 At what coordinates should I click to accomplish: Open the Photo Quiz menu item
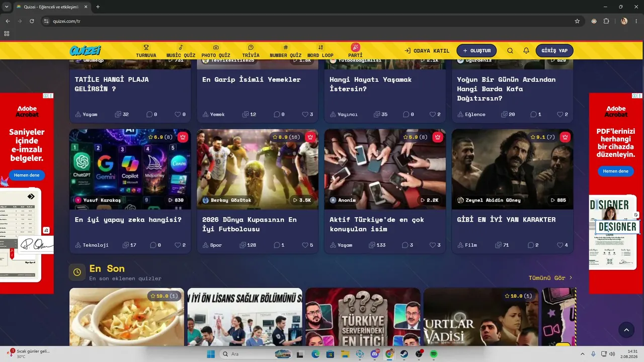point(216,51)
